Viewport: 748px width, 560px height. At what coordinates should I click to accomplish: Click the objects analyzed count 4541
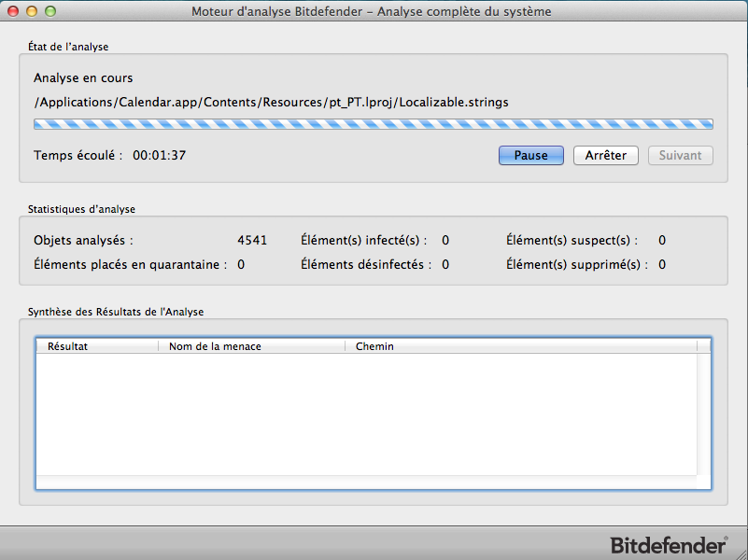252,240
